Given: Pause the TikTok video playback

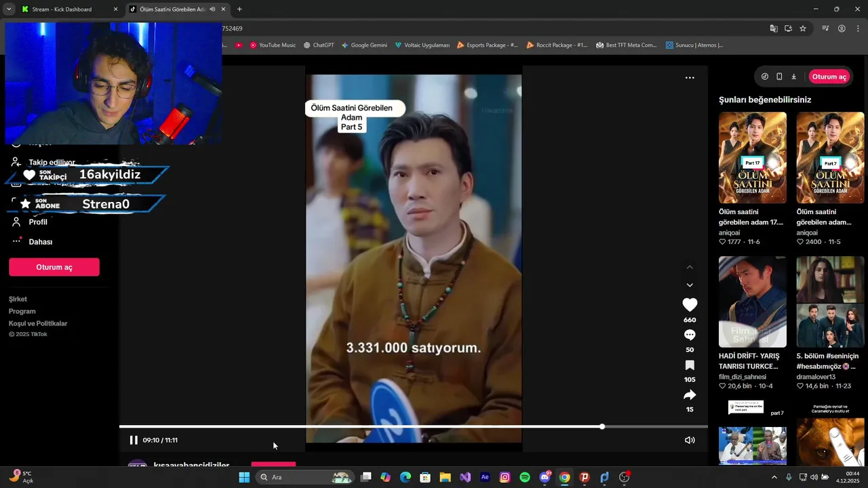Looking at the screenshot, I should pyautogui.click(x=134, y=440).
